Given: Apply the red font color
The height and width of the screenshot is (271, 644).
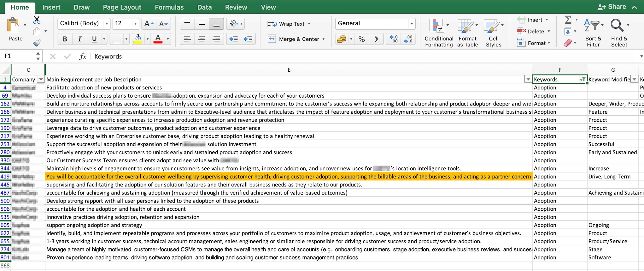Looking at the screenshot, I should point(158,39).
